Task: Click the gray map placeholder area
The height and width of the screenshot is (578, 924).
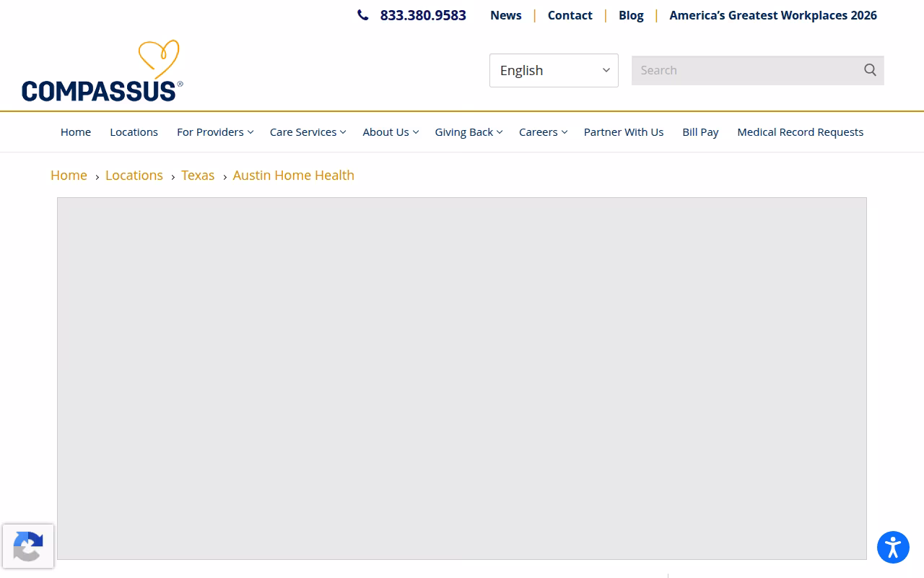Action: coord(462,379)
